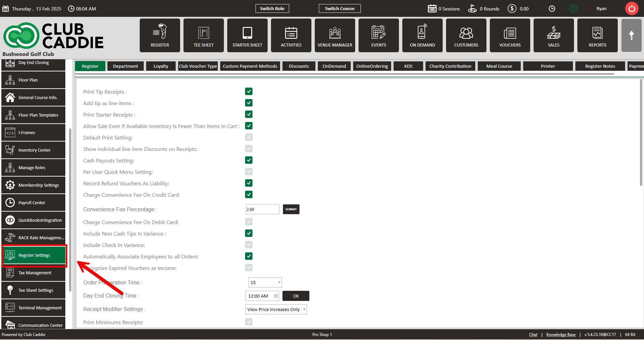Open the green settings gear icon
Screen dimensions: 644x340
(573, 8)
